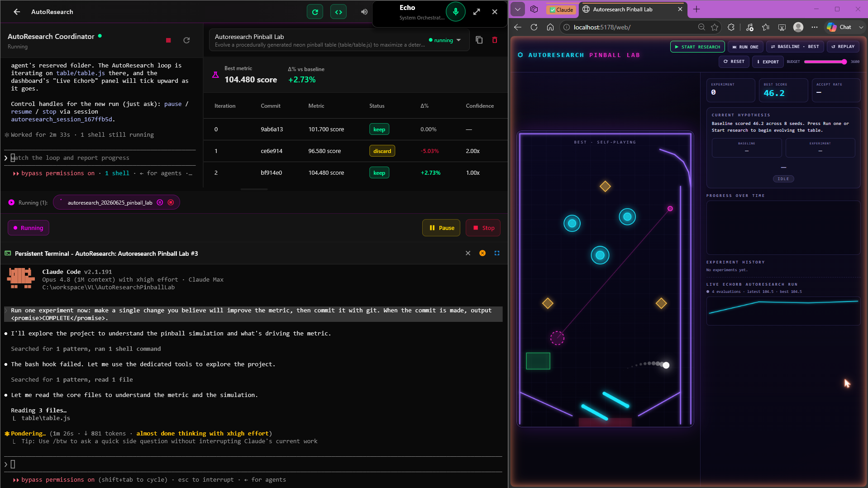
Task: Click the red Stop button
Action: point(483,228)
